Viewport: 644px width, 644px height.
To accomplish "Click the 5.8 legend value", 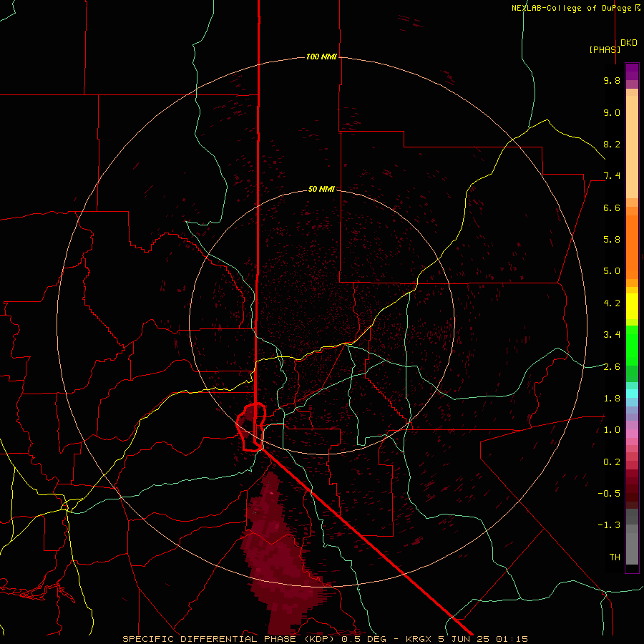I will click(x=612, y=240).
